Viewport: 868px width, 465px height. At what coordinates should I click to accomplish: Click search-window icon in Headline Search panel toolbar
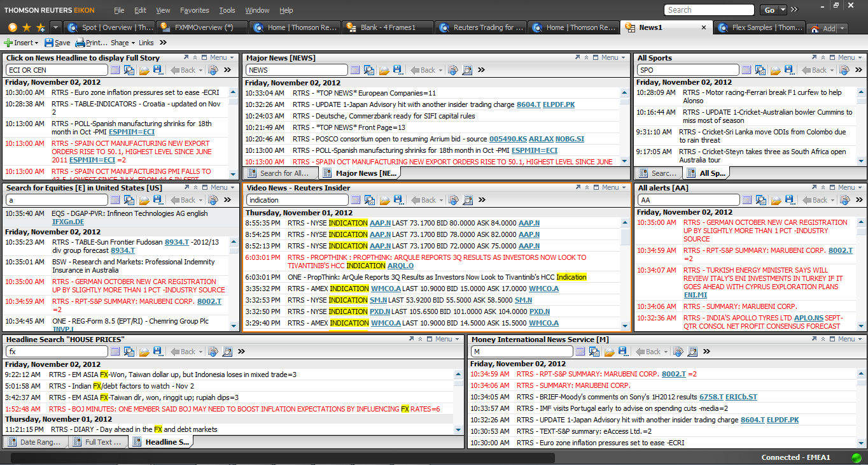[129, 352]
